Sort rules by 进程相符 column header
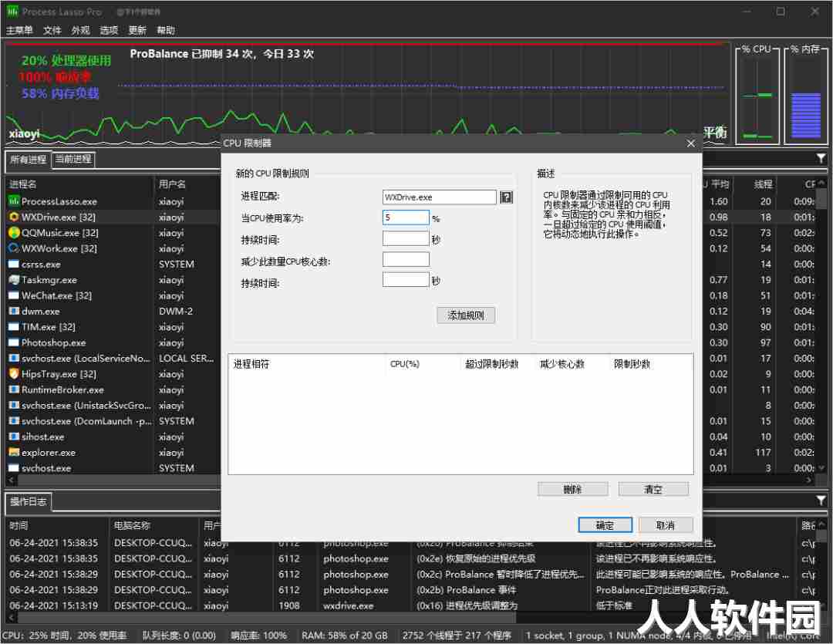This screenshot has width=833, height=644. coord(307,364)
